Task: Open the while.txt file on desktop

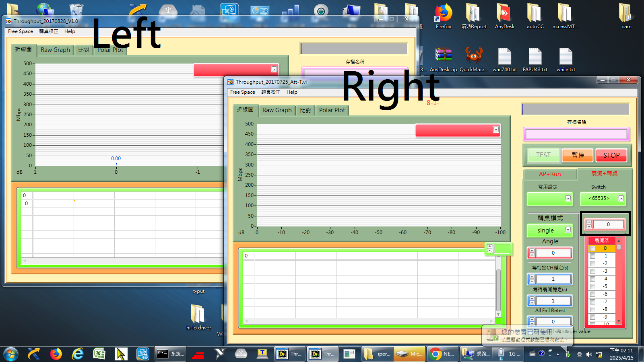Action: [566, 56]
